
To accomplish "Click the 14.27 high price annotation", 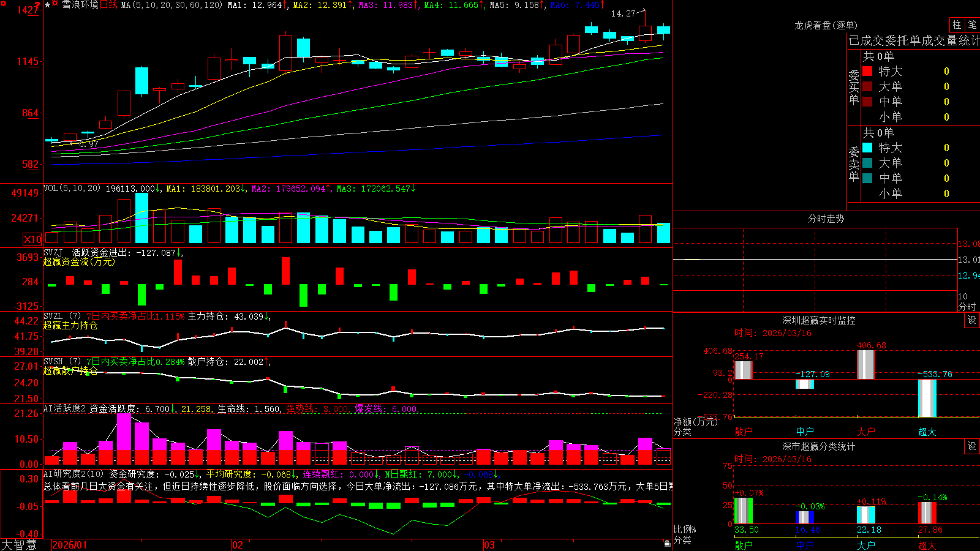I will [x=624, y=13].
